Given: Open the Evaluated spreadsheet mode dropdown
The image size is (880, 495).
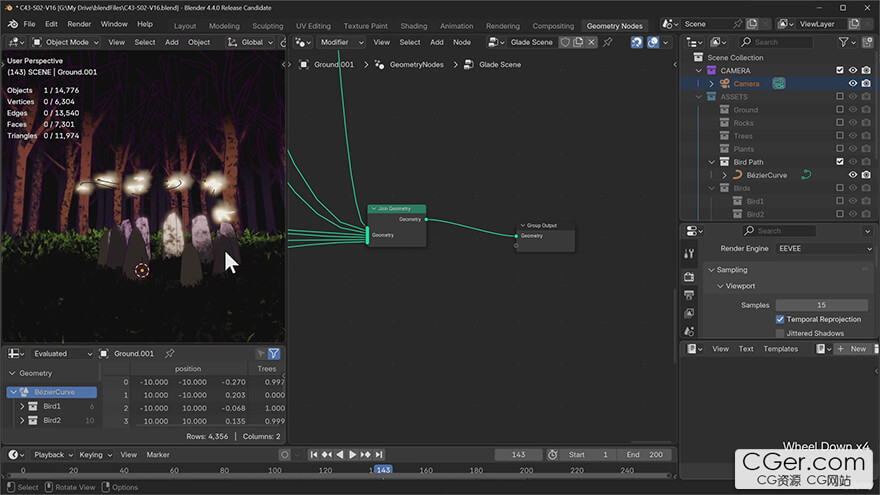Looking at the screenshot, I should pos(62,354).
